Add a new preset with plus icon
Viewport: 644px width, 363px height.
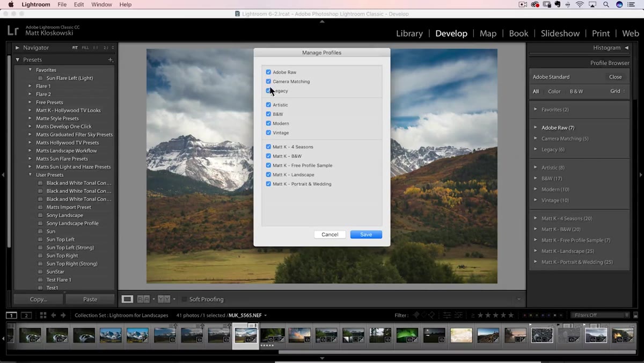tap(110, 60)
